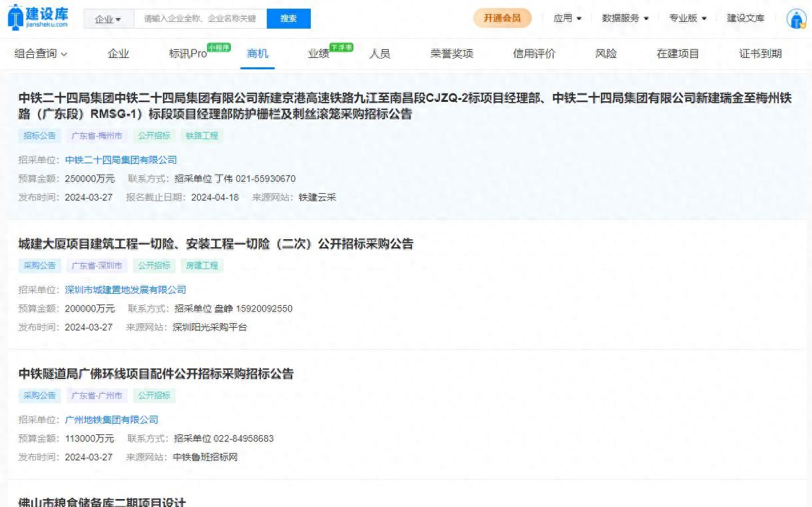Image resolution: width=812 pixels, height=507 pixels.
Task: Click the 招标公告 tag on first listing
Action: (x=39, y=135)
